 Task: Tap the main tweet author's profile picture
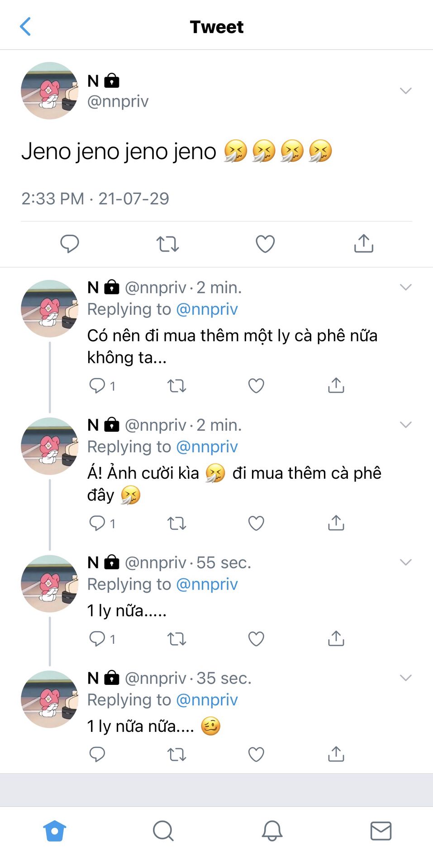click(49, 91)
